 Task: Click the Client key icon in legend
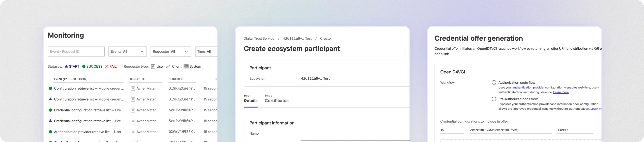168,66
